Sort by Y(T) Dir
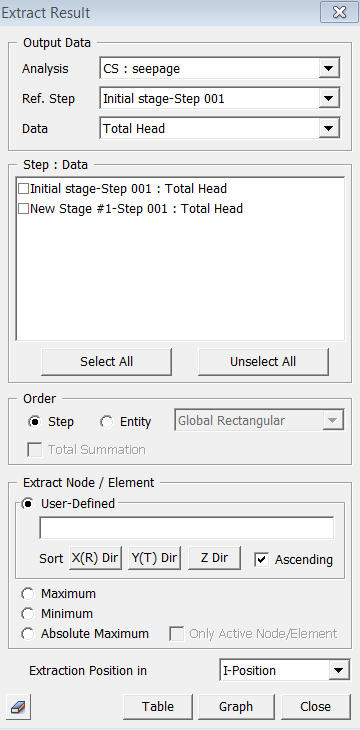The height and width of the screenshot is (730, 360). [155, 558]
